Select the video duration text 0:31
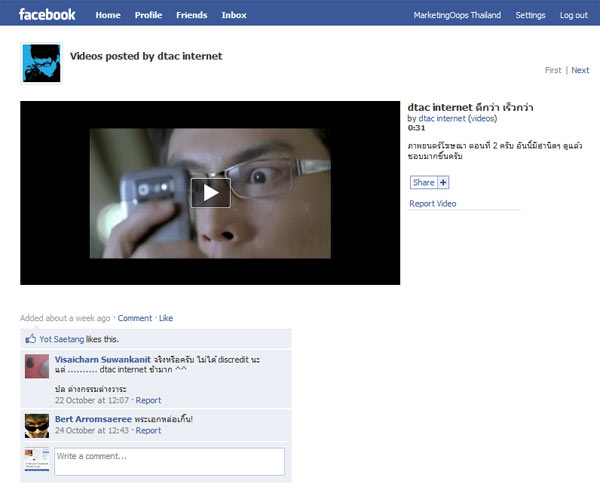Image resolution: width=600 pixels, height=499 pixels. (416, 128)
